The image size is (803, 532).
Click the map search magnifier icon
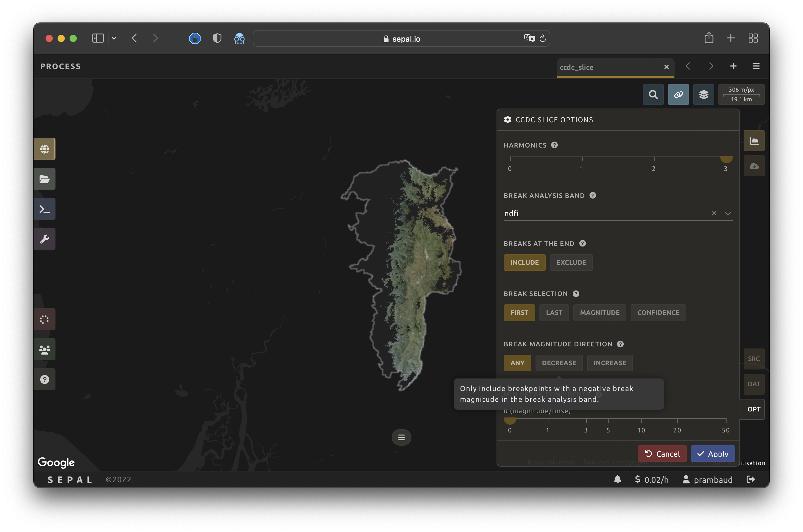point(653,95)
